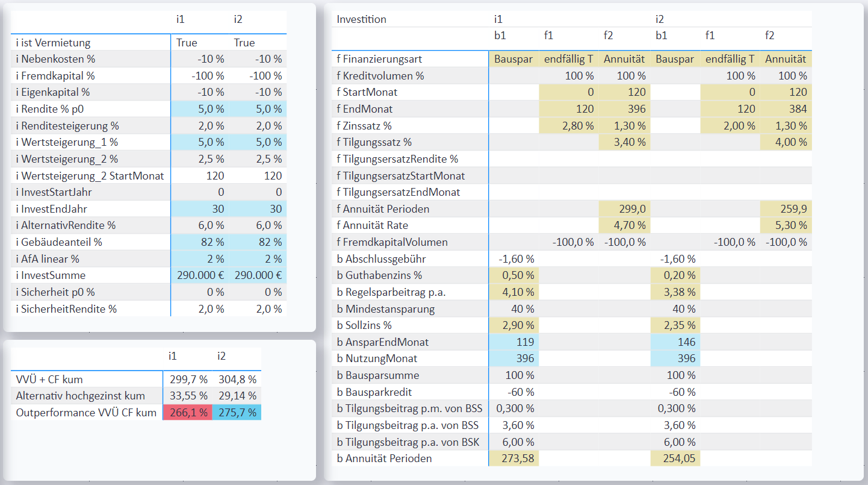Select the 'i Nebenkosten %' row label

(x=55, y=59)
